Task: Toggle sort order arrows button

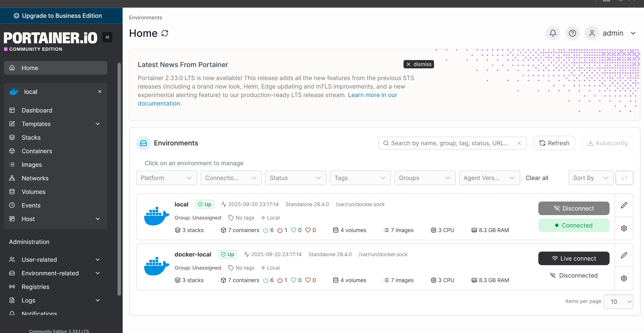Action: click(624, 178)
